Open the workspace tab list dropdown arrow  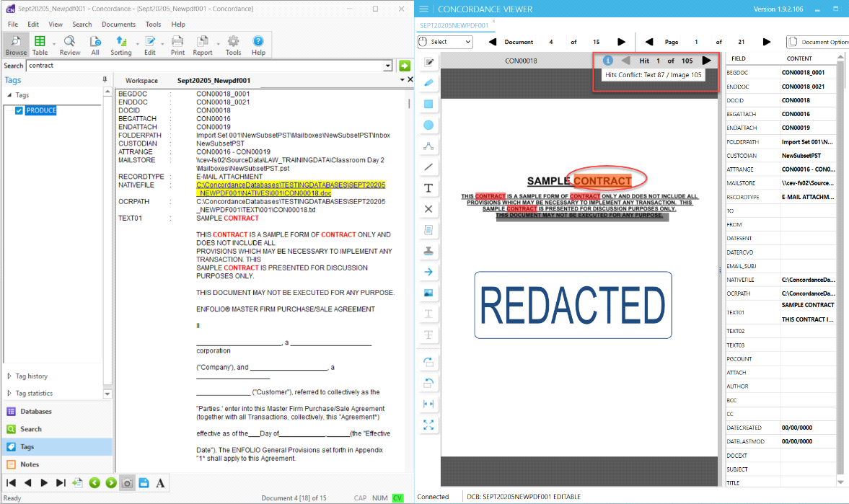pos(402,79)
